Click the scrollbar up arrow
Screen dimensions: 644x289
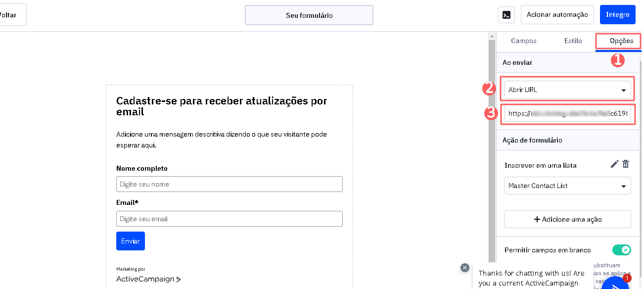click(492, 37)
